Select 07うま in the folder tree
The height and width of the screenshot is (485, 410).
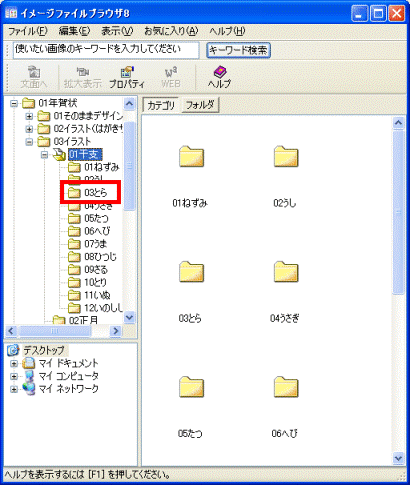[96, 244]
